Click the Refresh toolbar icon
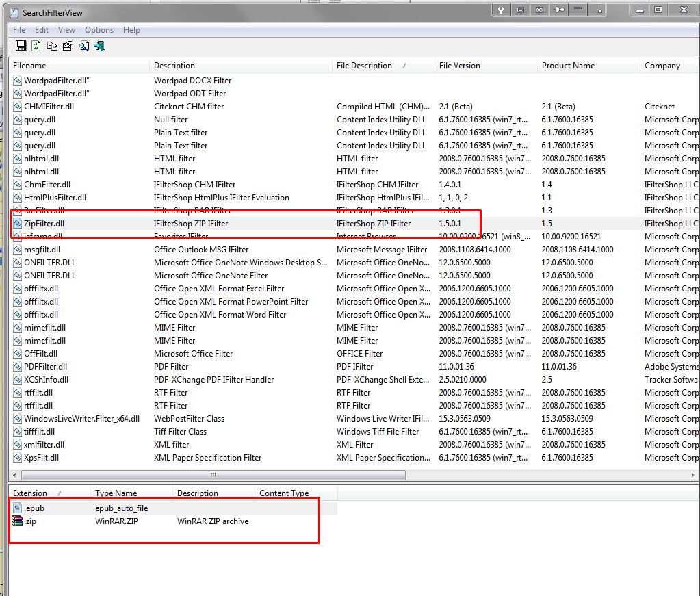 [36, 46]
